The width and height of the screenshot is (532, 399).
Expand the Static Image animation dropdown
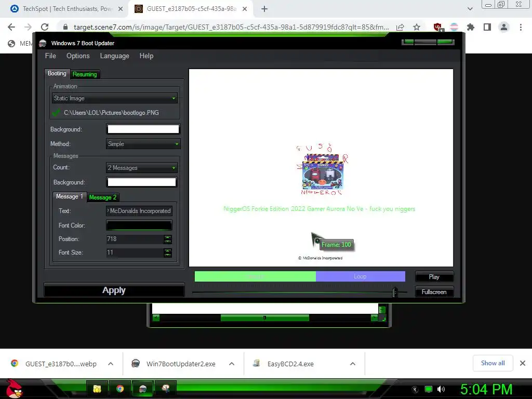click(115, 98)
